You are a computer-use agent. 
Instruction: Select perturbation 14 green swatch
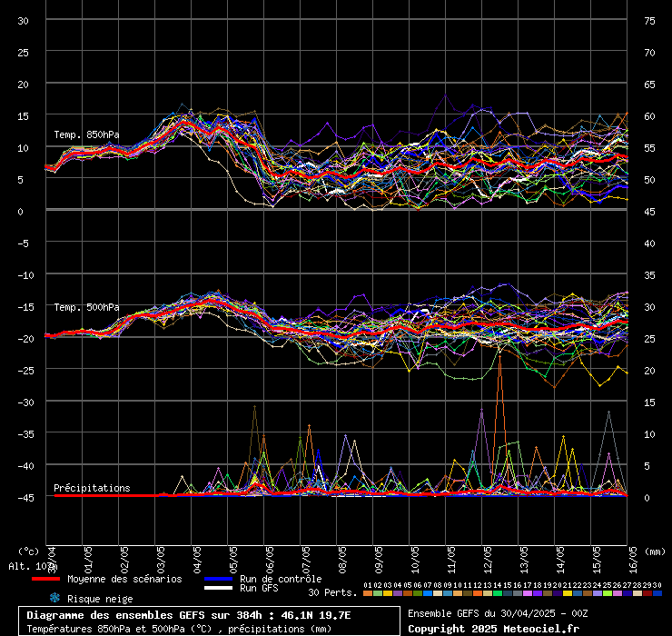pos(498,593)
